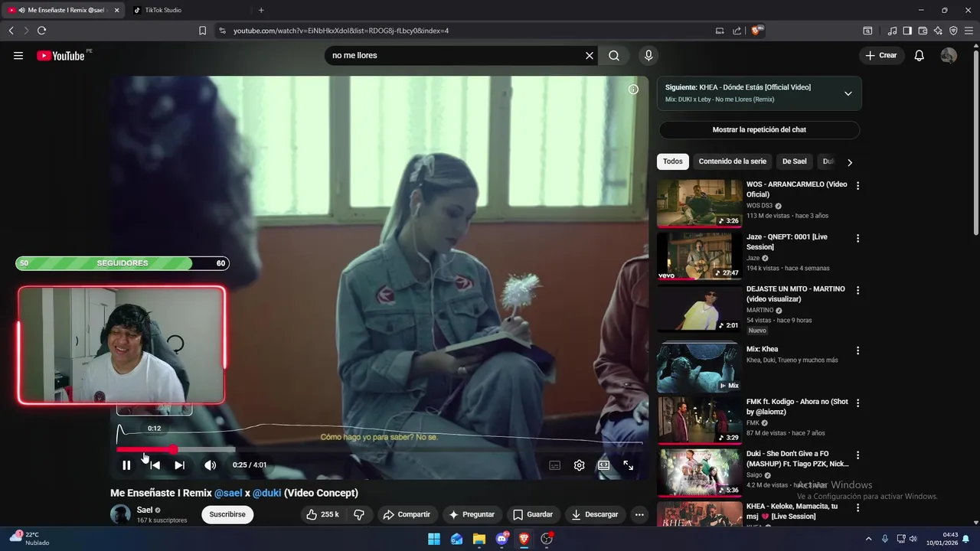The height and width of the screenshot is (551, 980).
Task: Expand the Siguiente playlist panel
Action: click(848, 93)
